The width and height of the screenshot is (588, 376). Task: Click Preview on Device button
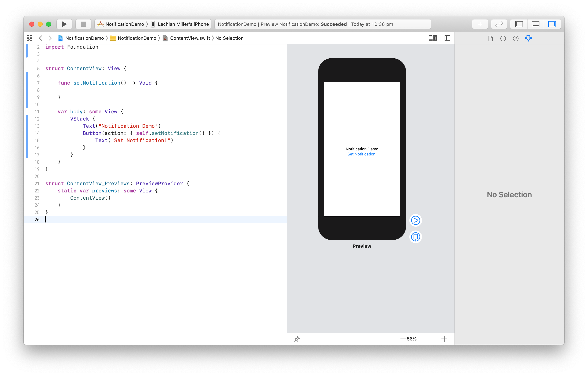pos(415,237)
